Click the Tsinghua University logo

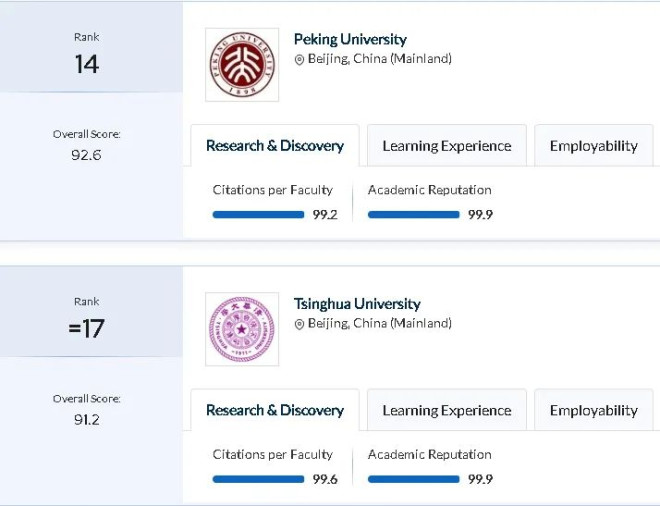coord(242,329)
